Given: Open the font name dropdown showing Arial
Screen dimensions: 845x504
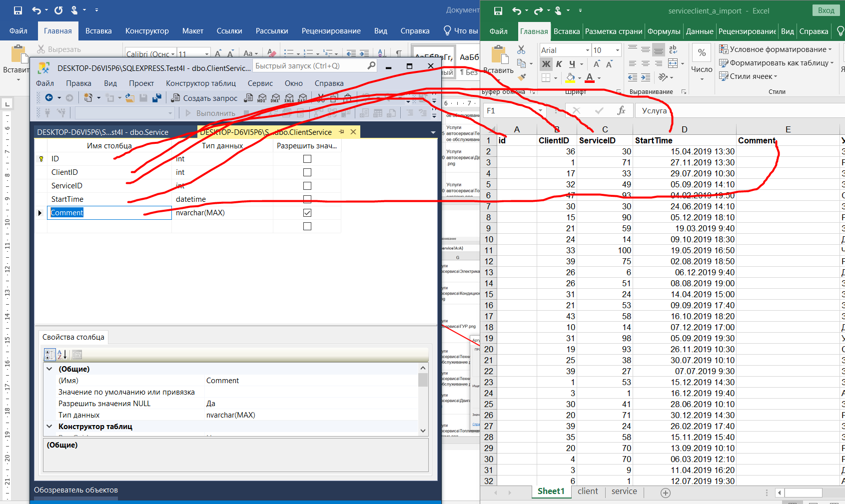Looking at the screenshot, I should [588, 50].
